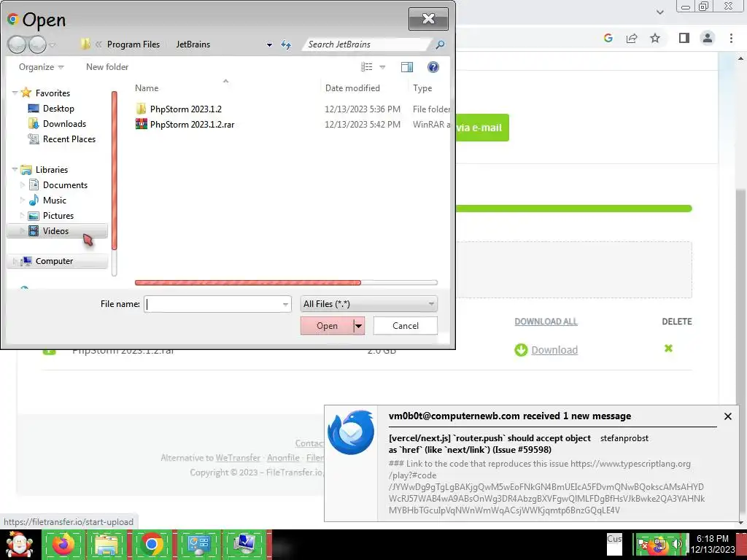Screen dimensions: 747x560
Task: Select Desktop under Favorites
Action: point(58,109)
